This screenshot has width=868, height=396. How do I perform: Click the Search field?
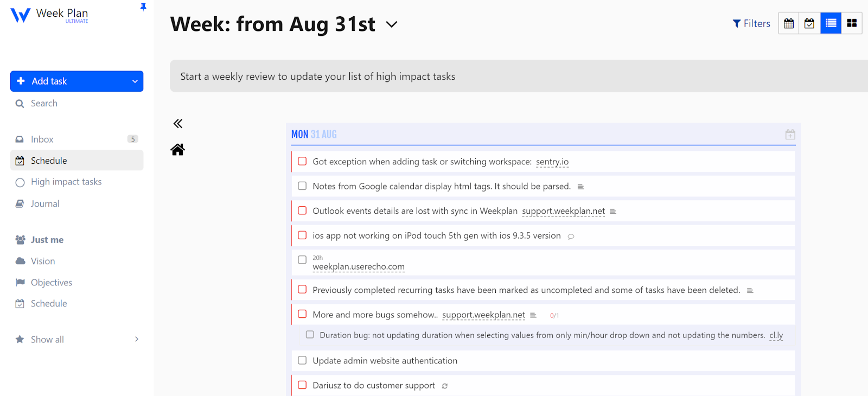(44, 104)
